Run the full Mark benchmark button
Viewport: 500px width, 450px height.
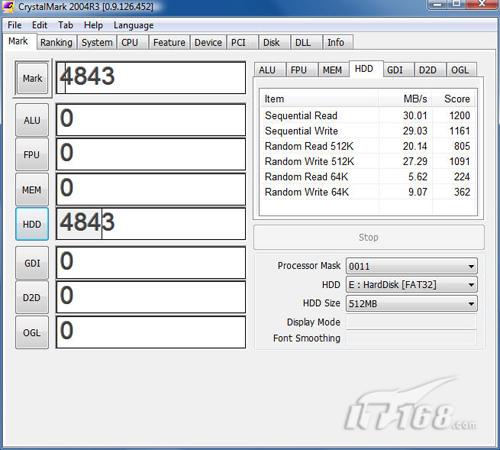tap(32, 79)
